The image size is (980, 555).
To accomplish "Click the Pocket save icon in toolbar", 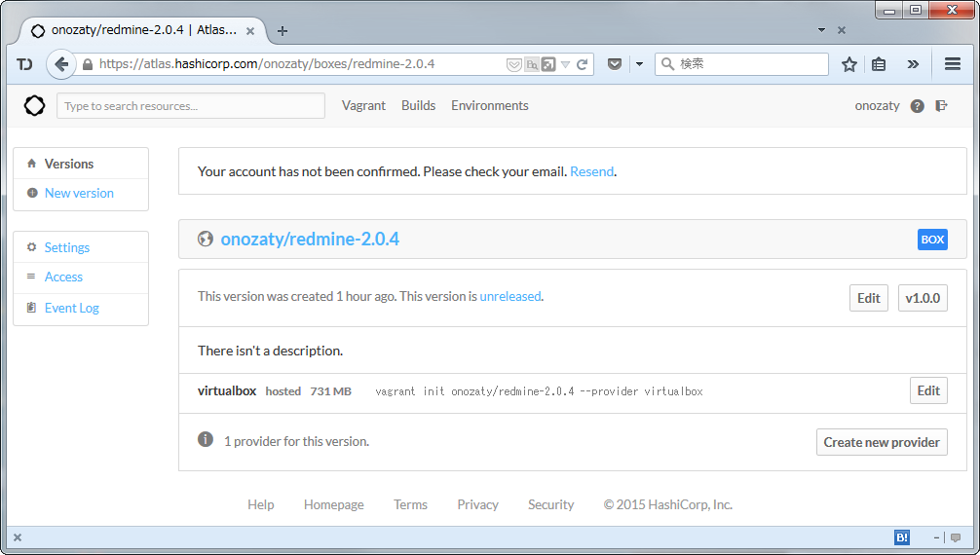I will [x=615, y=63].
